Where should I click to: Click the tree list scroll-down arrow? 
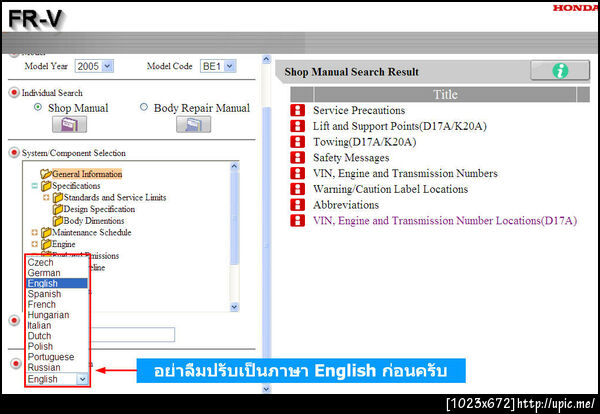tap(235, 307)
